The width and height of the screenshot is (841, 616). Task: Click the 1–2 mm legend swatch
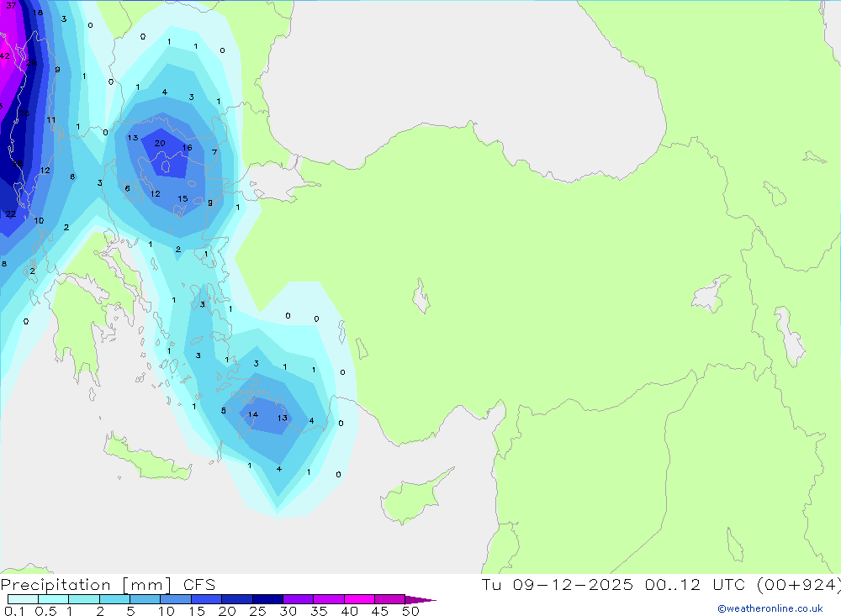[83, 599]
